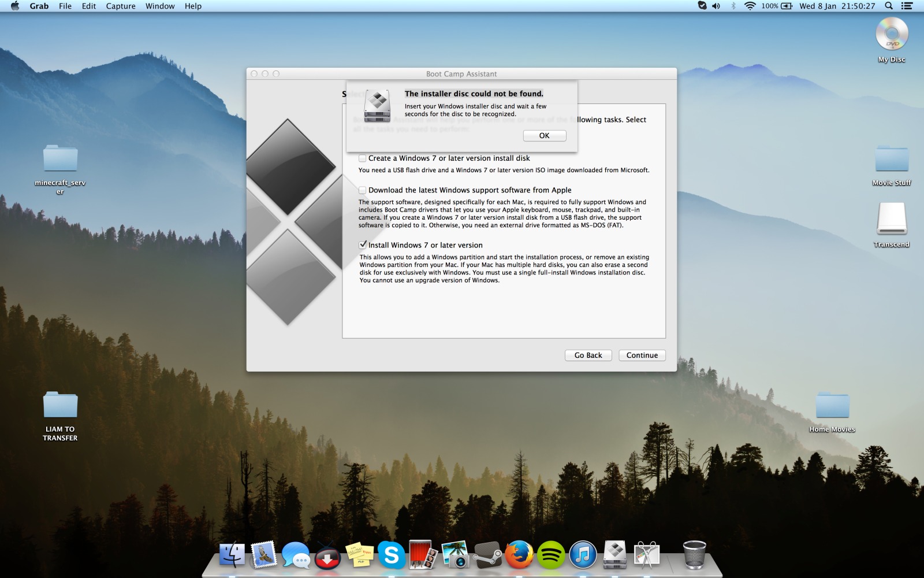Click the Bluetooth icon in the menu bar
This screenshot has width=924, height=578.
(733, 6)
